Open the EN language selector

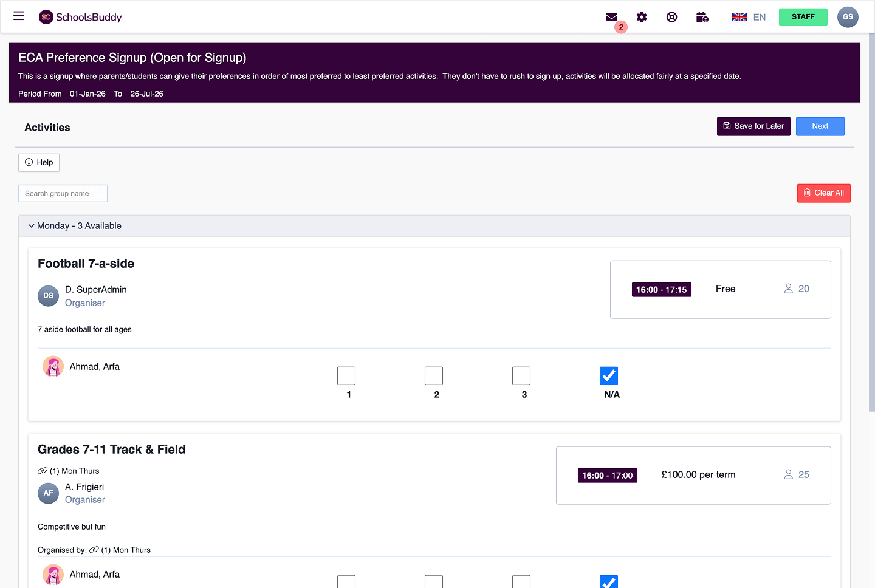749,17
